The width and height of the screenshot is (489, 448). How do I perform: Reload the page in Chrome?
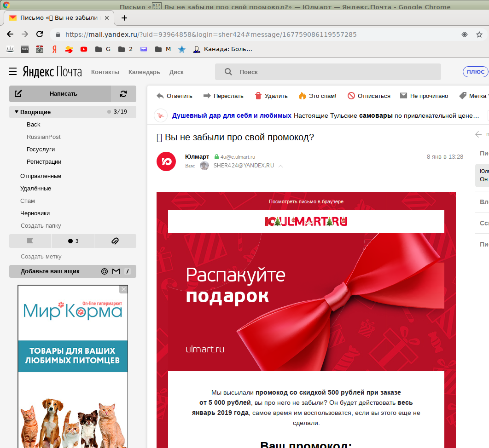click(40, 34)
